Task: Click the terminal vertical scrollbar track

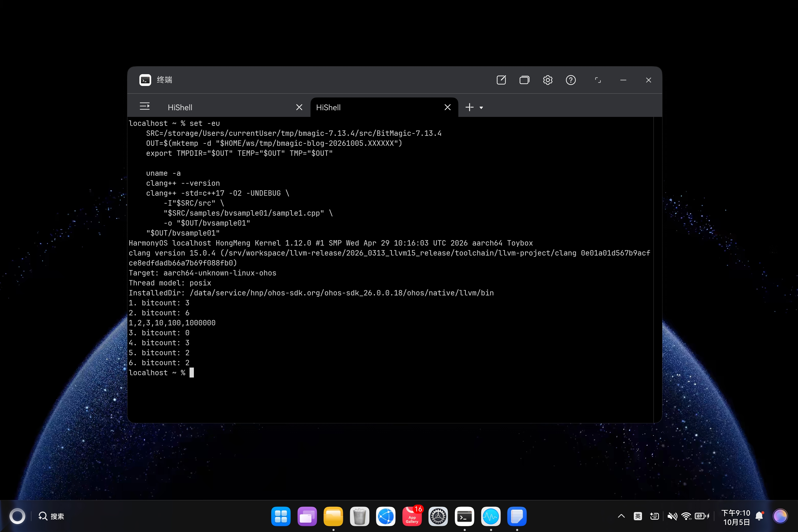Action: tap(658, 270)
